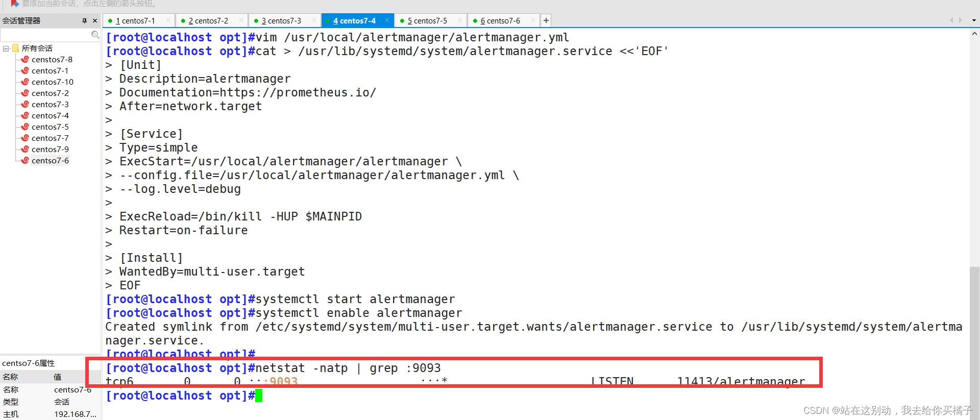Screen dimensions: 980x420
Task: Open session centos7-7 in tree
Action: 50,138
